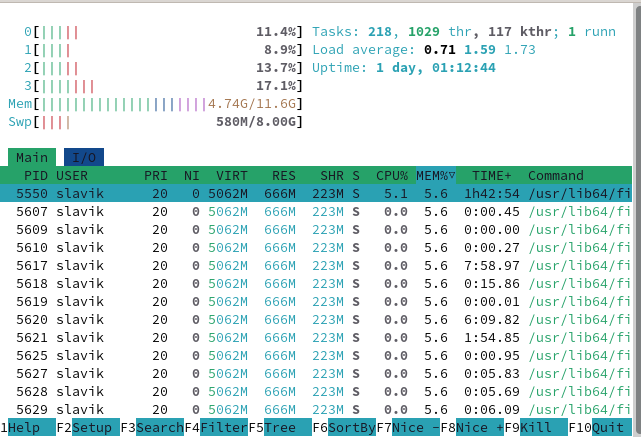The height and width of the screenshot is (437, 641).
Task: Click the Uptime line
Action: pyautogui.click(x=404, y=67)
